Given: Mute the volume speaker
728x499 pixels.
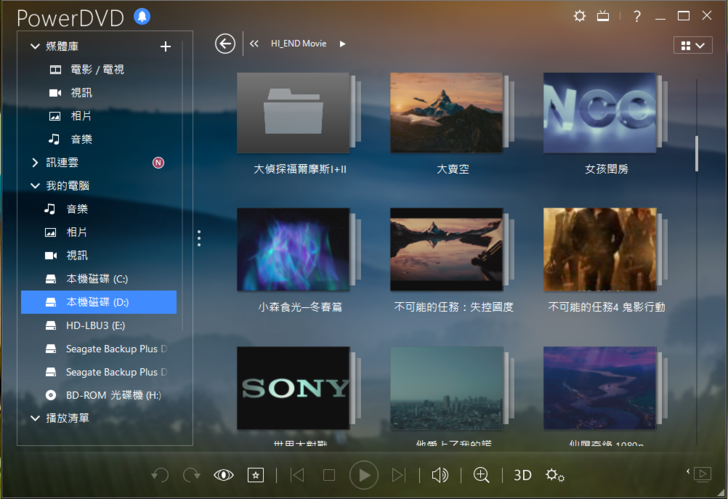Looking at the screenshot, I should click(439, 475).
